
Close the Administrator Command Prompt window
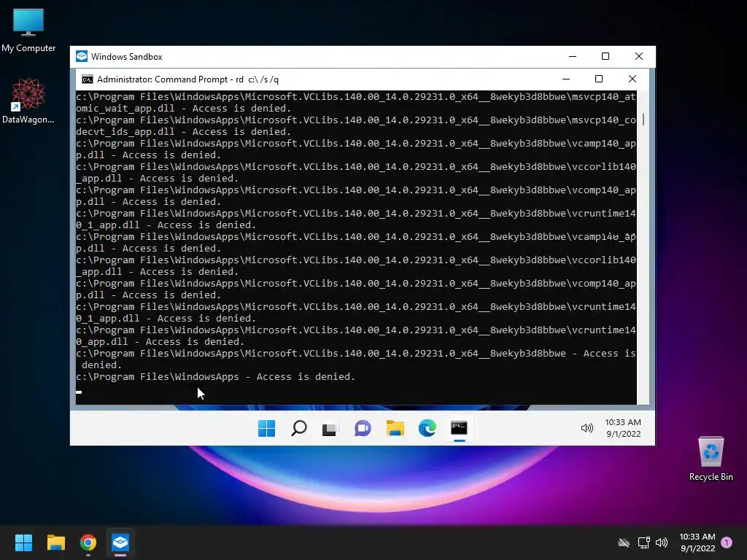632,79
